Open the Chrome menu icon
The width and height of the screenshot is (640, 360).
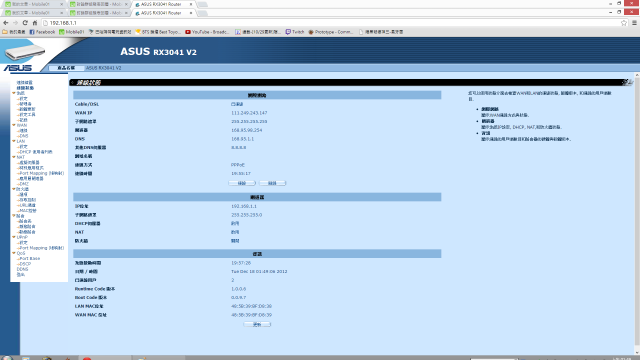634,23
